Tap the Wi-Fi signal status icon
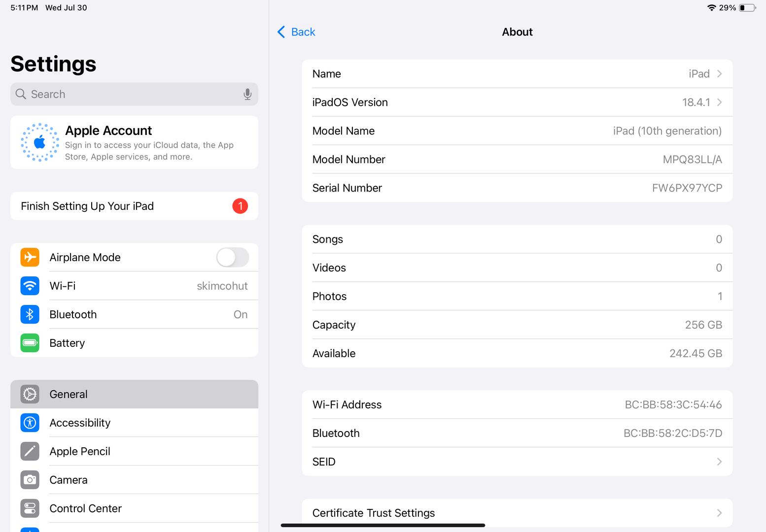 click(711, 7)
